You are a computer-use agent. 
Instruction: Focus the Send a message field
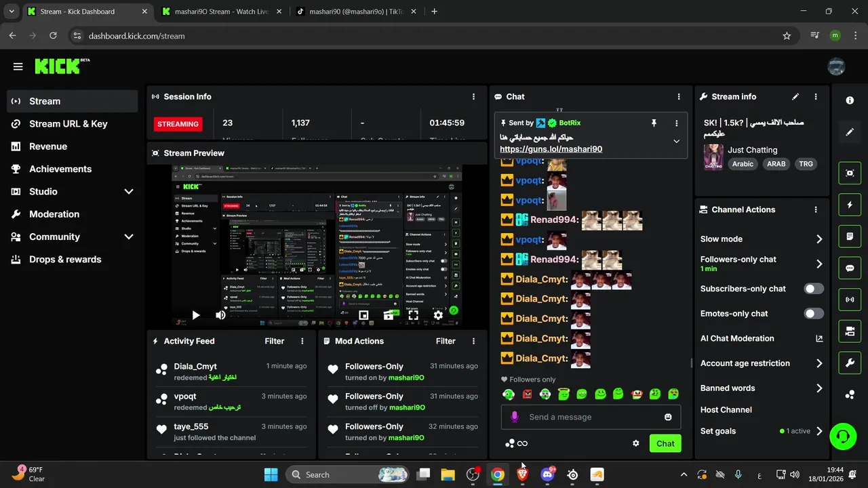(591, 417)
